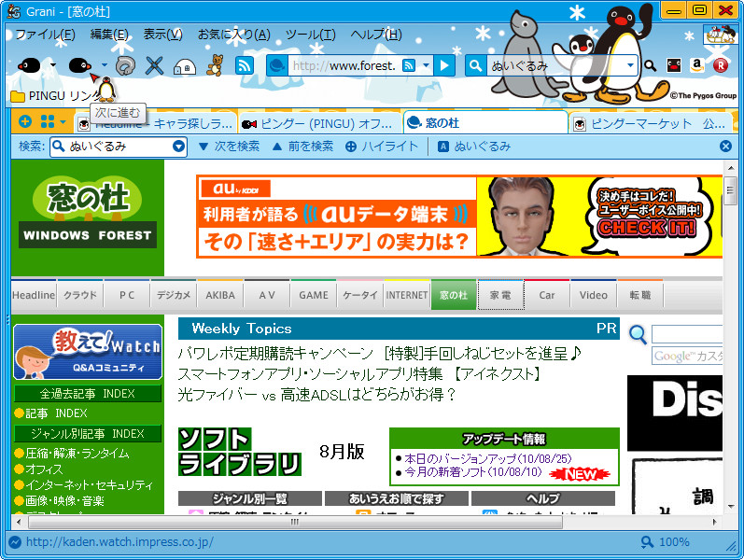The image size is (744, 560).
Task: Open the tab list dropdown arrow
Action: coord(63,122)
